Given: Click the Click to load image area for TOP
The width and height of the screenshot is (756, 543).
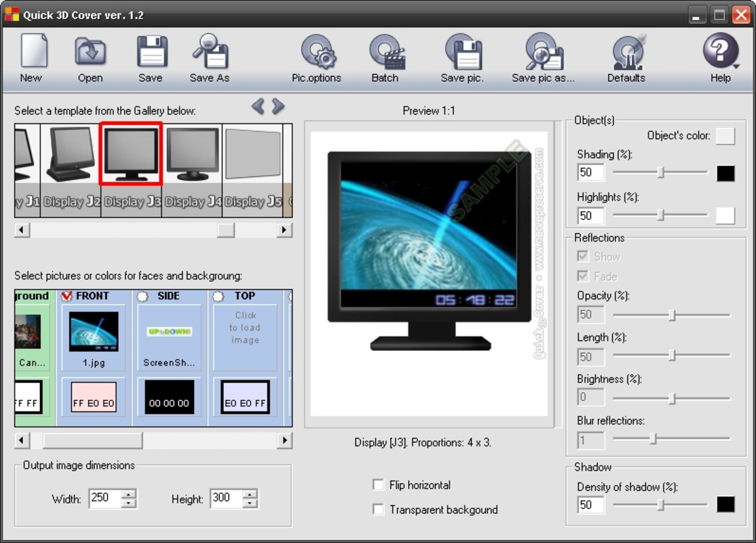Looking at the screenshot, I should (246, 328).
